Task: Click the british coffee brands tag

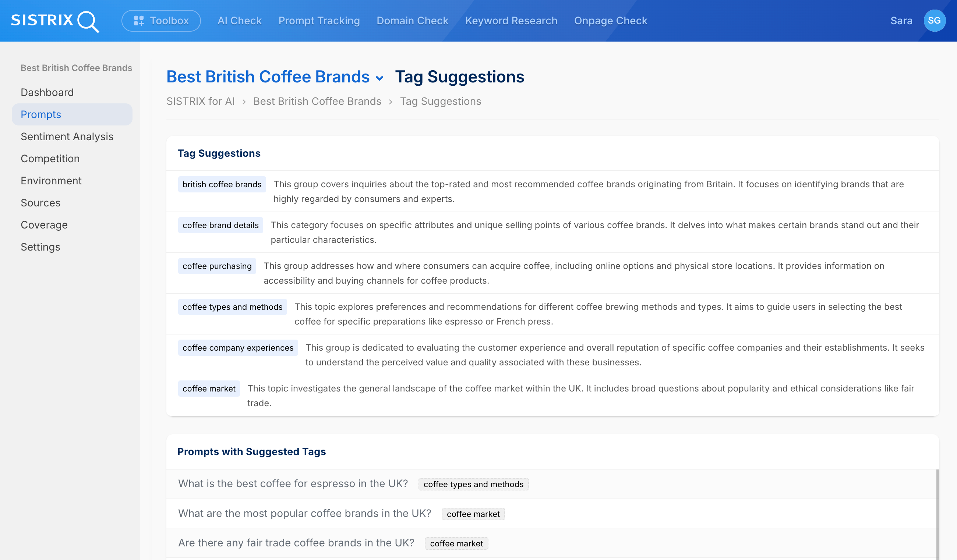Action: (x=222, y=184)
